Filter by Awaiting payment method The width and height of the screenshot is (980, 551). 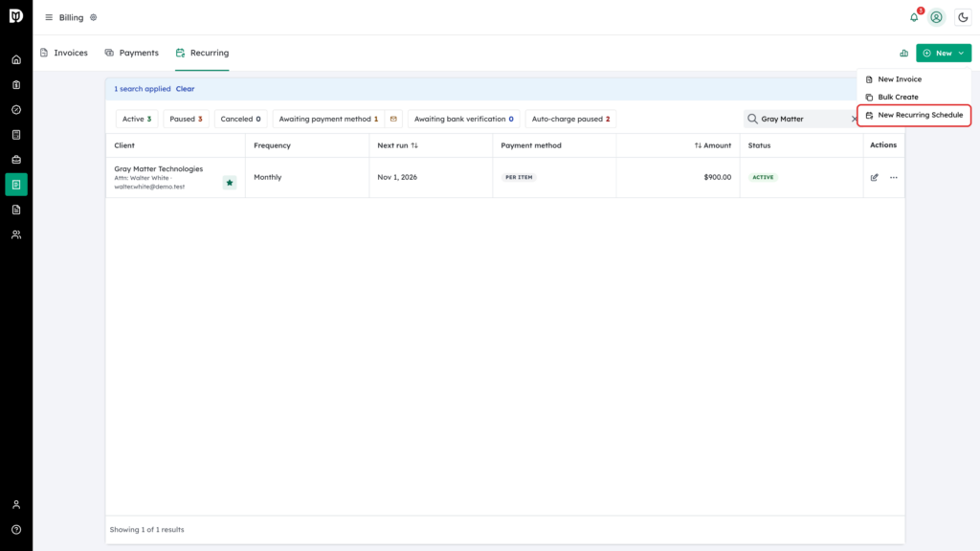(x=328, y=119)
